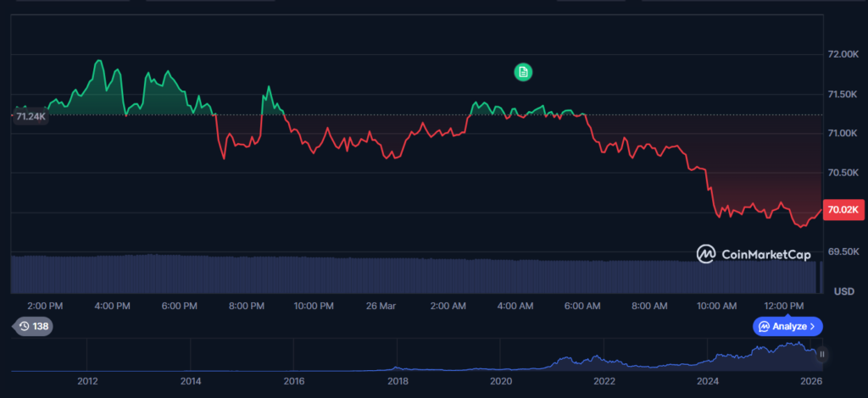The width and height of the screenshot is (868, 398).
Task: Click the USD currency label
Action: click(x=844, y=290)
